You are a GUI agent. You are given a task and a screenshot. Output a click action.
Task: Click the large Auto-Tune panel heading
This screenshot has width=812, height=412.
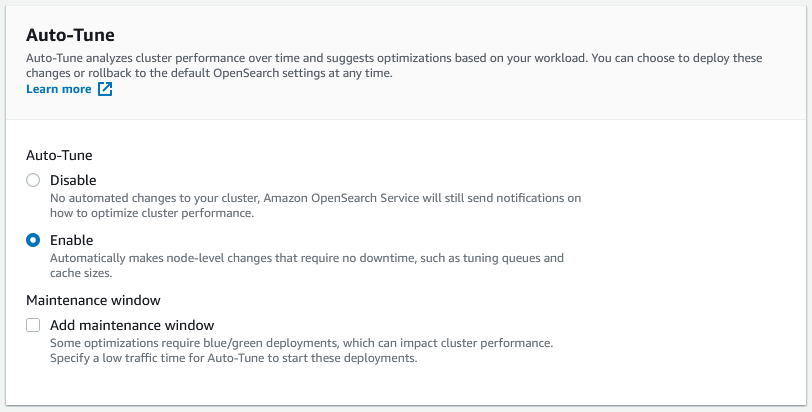69,33
